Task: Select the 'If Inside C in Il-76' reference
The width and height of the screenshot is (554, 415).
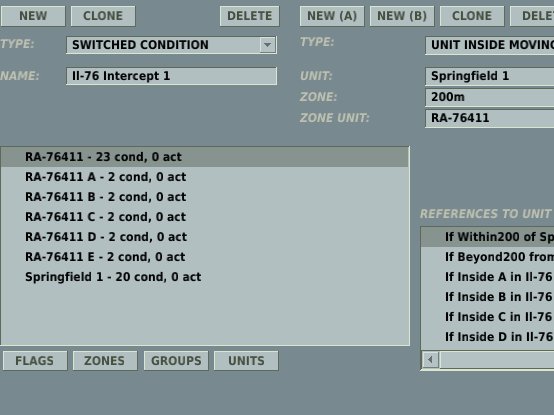Action: tap(488, 317)
